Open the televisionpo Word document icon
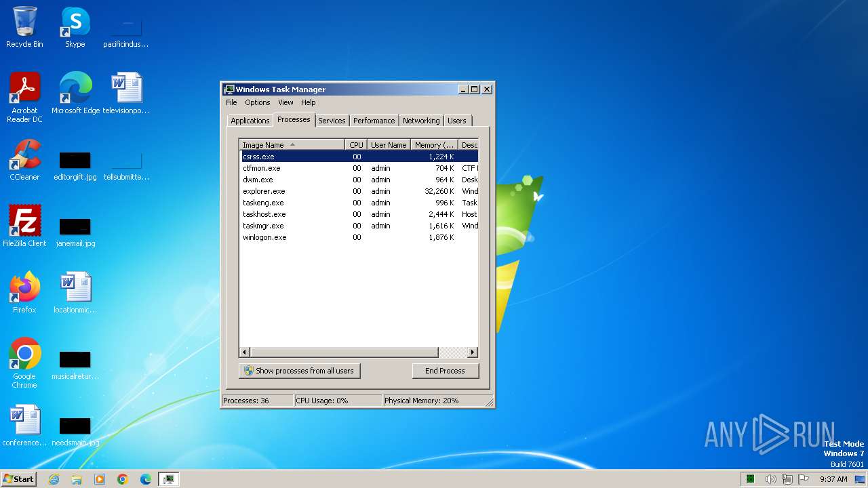This screenshot has height=488, width=868. pyautogui.click(x=126, y=93)
